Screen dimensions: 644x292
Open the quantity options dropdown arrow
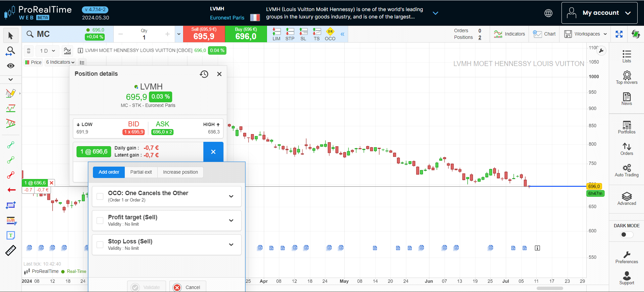179,34
